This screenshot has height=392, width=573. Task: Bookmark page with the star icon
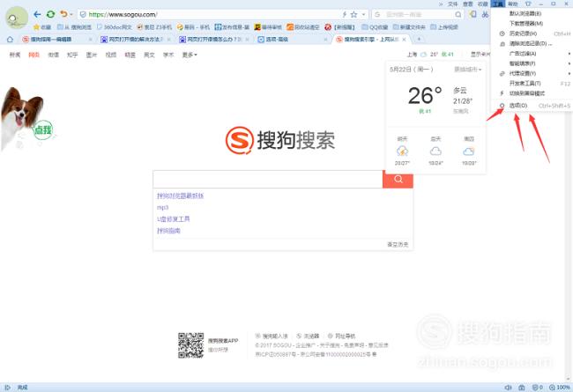[x=353, y=14]
